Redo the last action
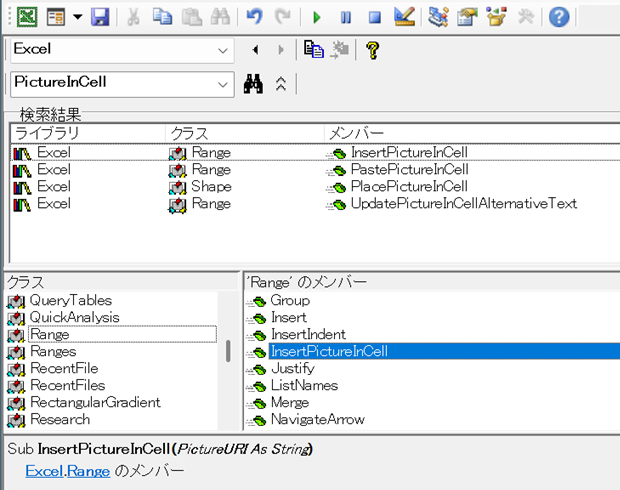The image size is (620, 490). [282, 17]
